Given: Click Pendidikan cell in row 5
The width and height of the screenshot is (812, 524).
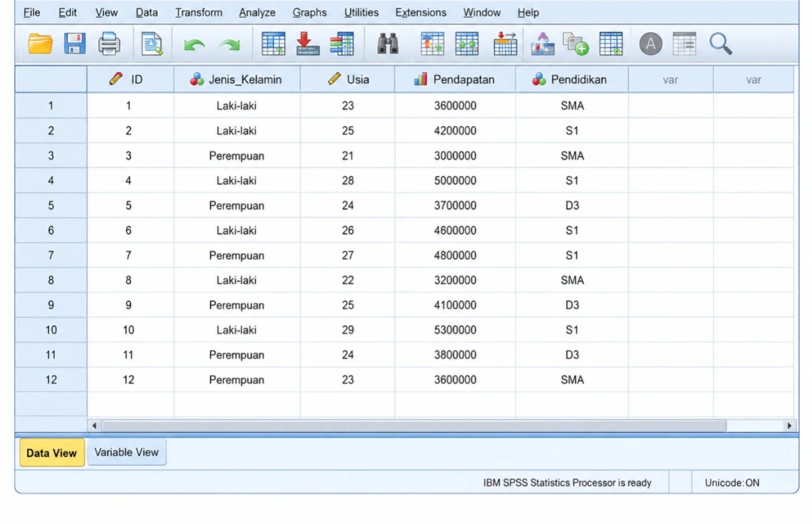Looking at the screenshot, I should (572, 205).
